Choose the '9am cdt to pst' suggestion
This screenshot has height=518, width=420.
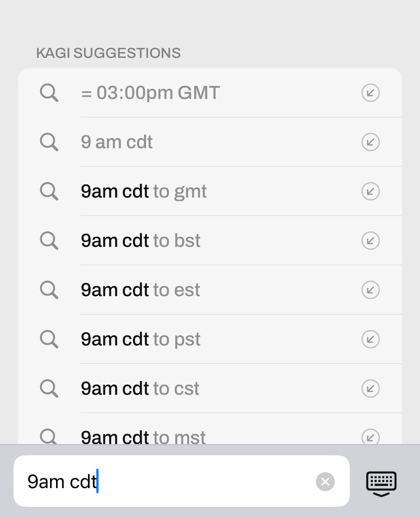pyautogui.click(x=141, y=339)
